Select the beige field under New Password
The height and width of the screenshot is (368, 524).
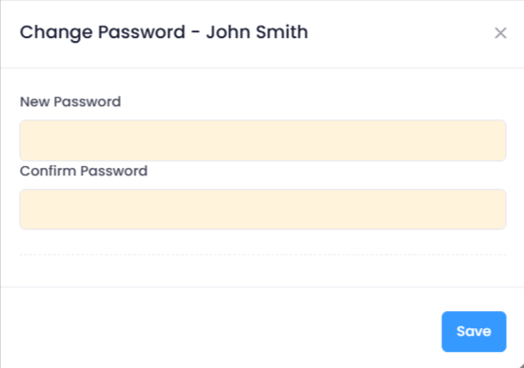pos(263,140)
